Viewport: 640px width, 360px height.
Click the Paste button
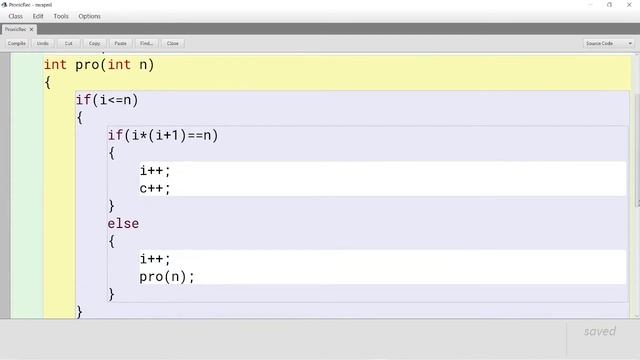(120, 43)
